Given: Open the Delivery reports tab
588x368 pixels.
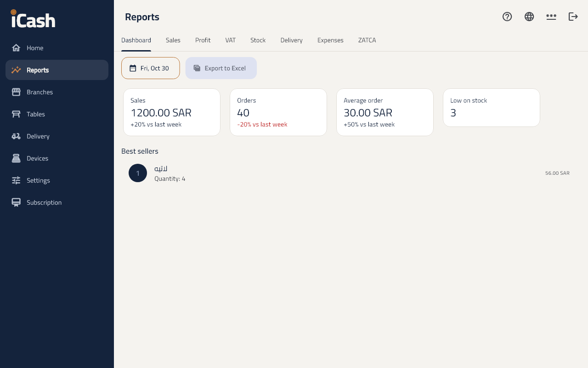Looking at the screenshot, I should [291, 40].
